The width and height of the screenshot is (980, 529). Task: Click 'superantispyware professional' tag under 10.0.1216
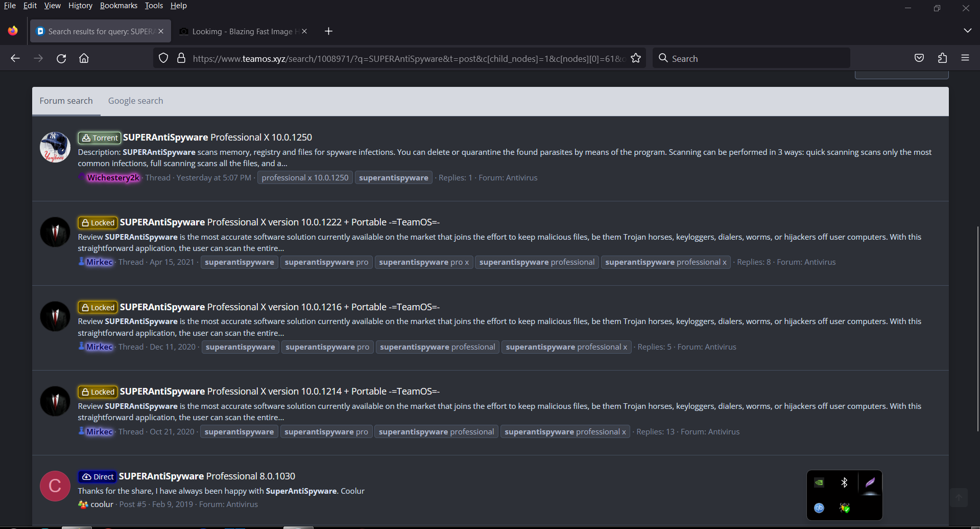coord(438,347)
